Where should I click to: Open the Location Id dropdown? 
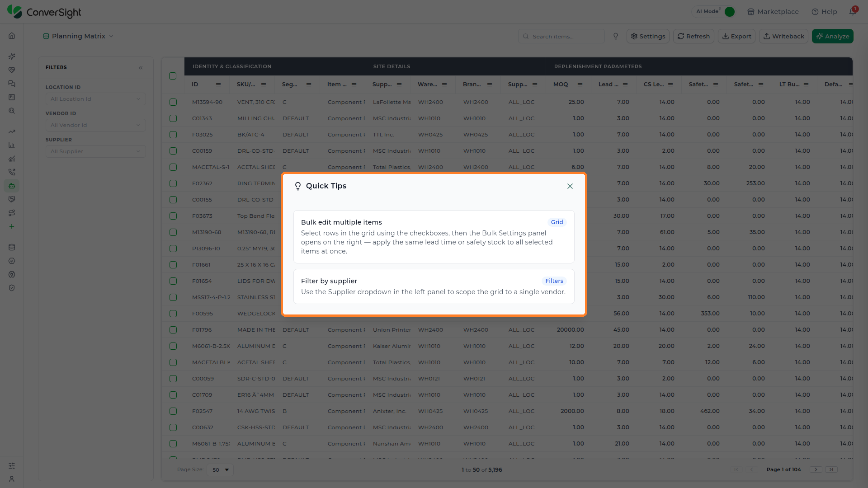96,99
